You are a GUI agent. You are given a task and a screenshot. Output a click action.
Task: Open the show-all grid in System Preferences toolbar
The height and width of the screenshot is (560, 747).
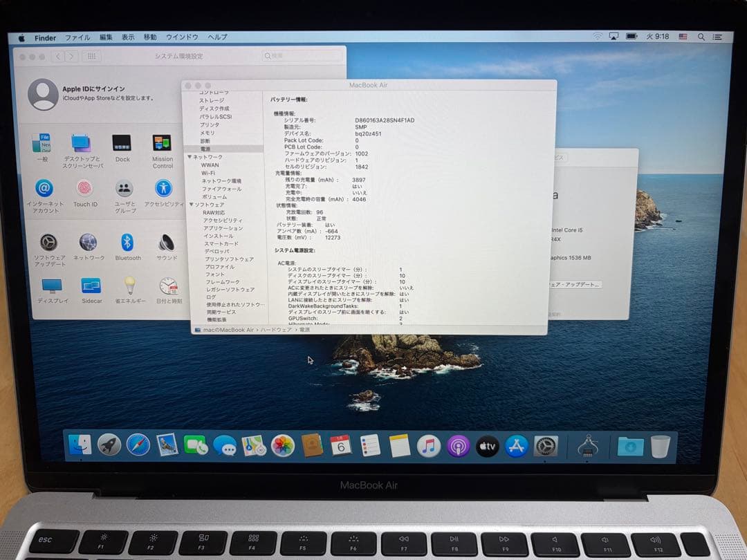[x=93, y=57]
